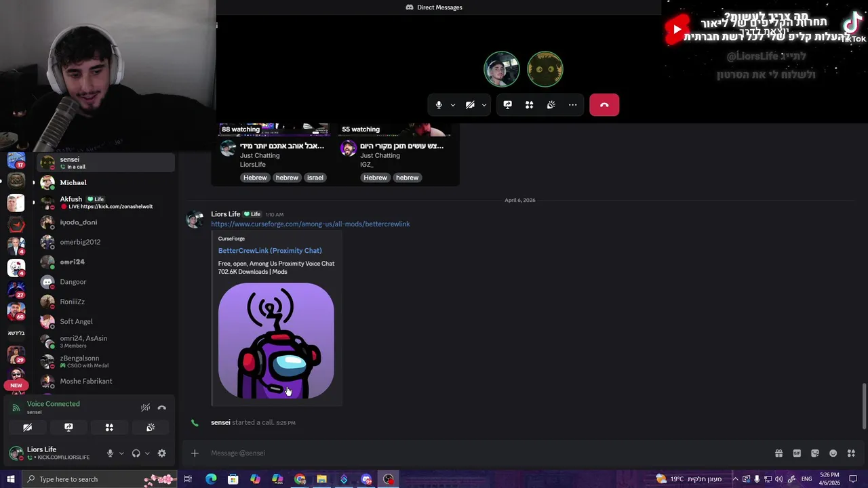868x488 pixels.
Task: Open the zBengalsonn direct message
Action: click(x=105, y=361)
